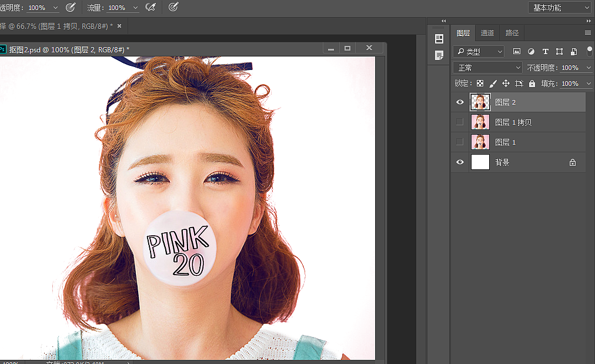
Task: Open the layers panel flyout menu
Action: tap(588, 33)
